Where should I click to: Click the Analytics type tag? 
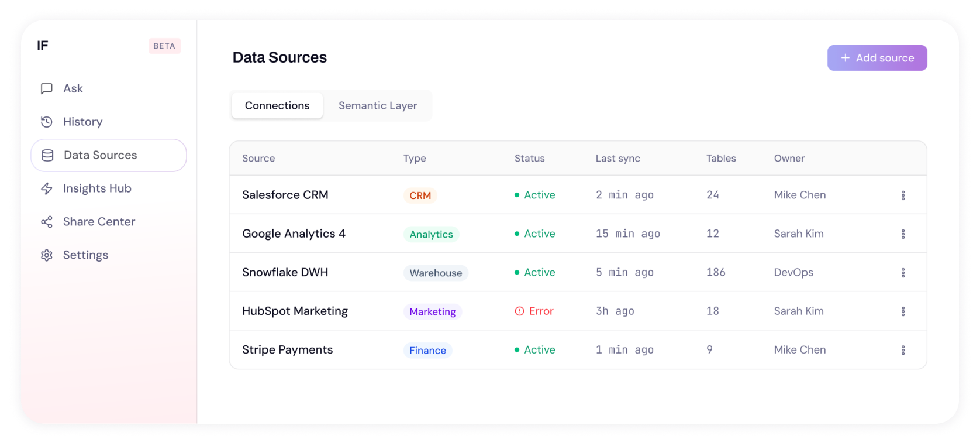pos(432,234)
